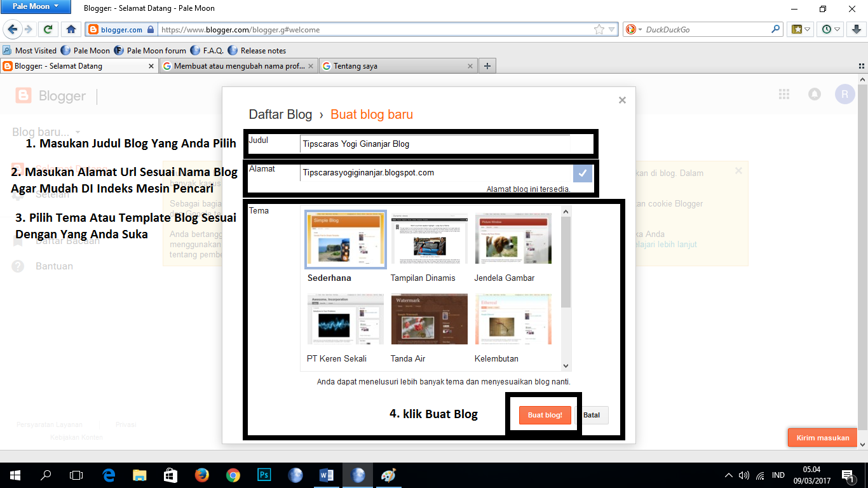Open Pale Moon forum bookmark

coord(150,51)
